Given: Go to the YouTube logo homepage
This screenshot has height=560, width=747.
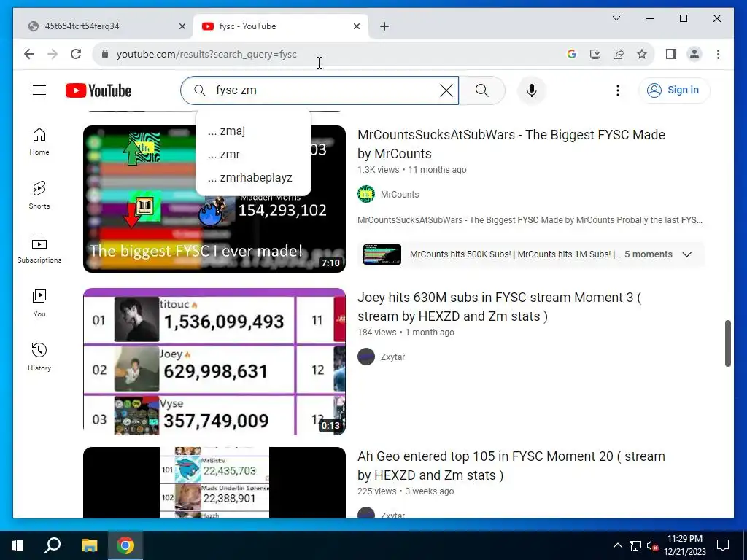Looking at the screenshot, I should coord(98,90).
